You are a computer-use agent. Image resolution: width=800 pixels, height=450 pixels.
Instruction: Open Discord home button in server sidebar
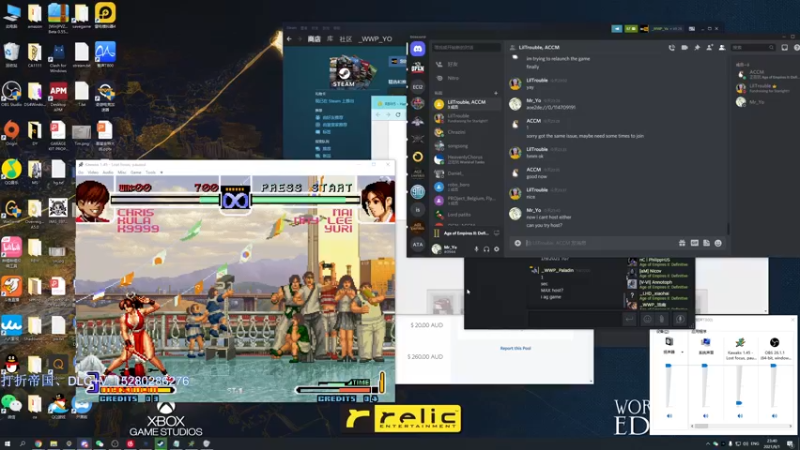click(x=418, y=49)
